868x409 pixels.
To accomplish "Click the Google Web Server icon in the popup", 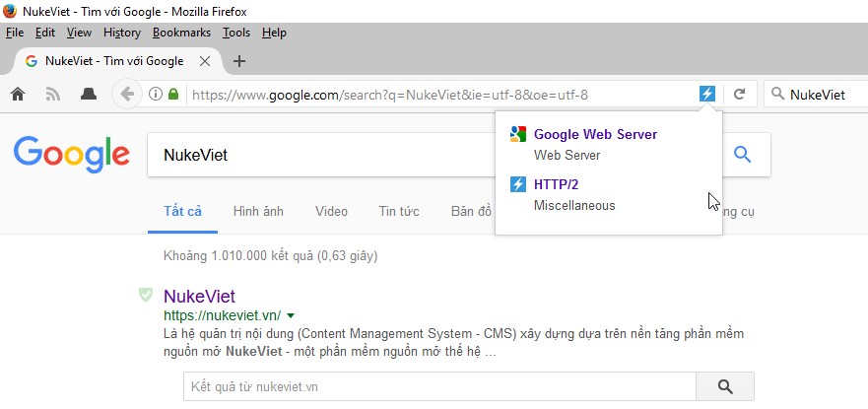I will coord(517,134).
